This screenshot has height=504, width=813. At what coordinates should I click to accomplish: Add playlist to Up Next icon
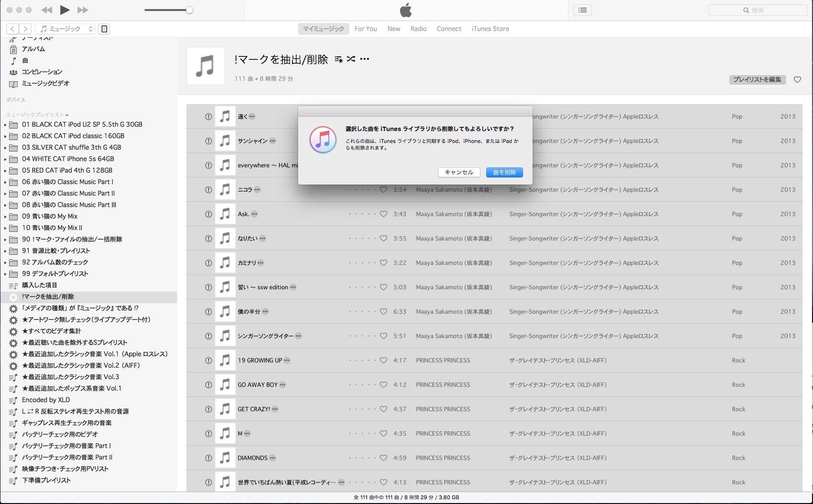coord(339,59)
